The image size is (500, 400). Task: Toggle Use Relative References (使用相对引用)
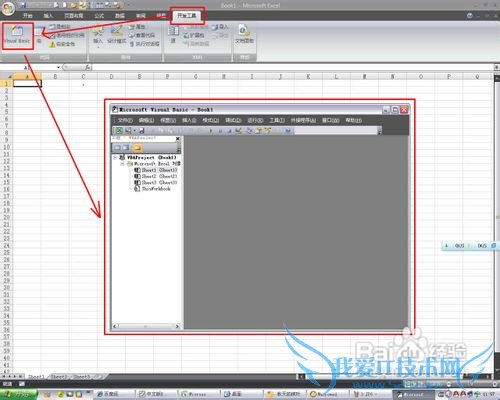pos(67,35)
